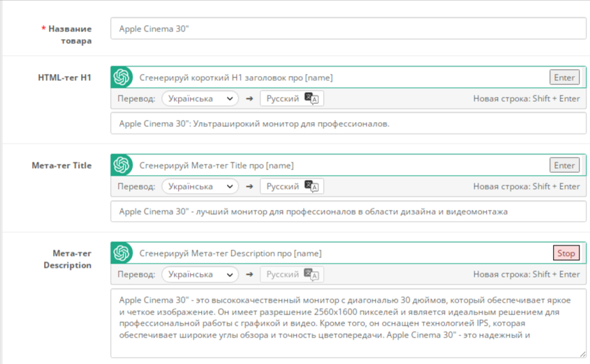Click Enter button in Мета-тег Title prompt
The width and height of the screenshot is (590, 364).
(x=564, y=165)
